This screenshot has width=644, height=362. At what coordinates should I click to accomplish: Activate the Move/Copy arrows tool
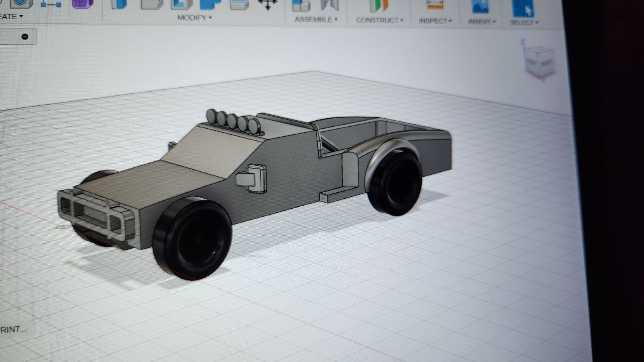[267, 5]
